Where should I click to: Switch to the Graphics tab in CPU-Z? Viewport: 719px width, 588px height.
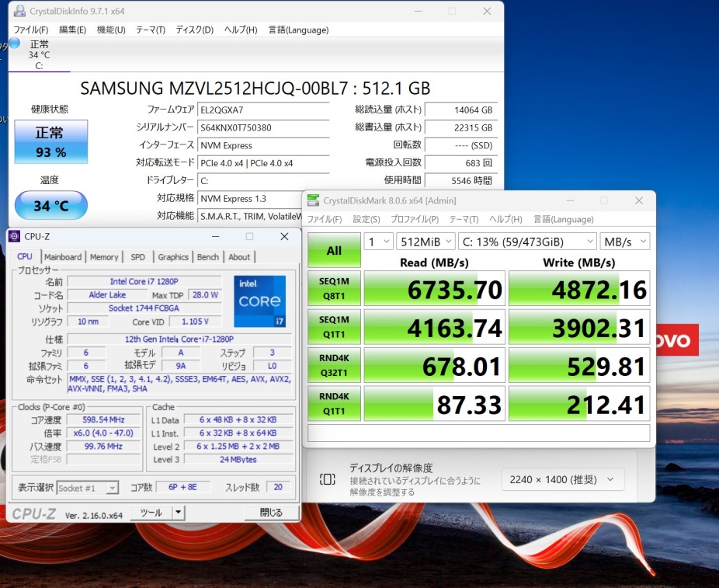click(173, 257)
